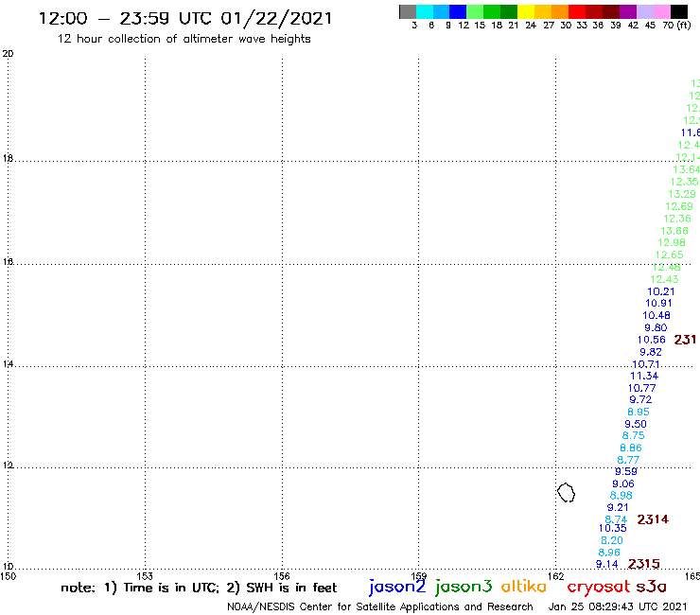The height and width of the screenshot is (615, 700).
Task: Click the green wave height value 13.29
Action: coord(682,194)
